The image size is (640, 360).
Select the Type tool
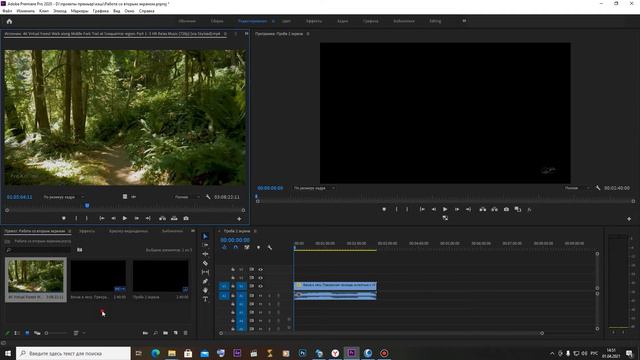pyautogui.click(x=205, y=299)
